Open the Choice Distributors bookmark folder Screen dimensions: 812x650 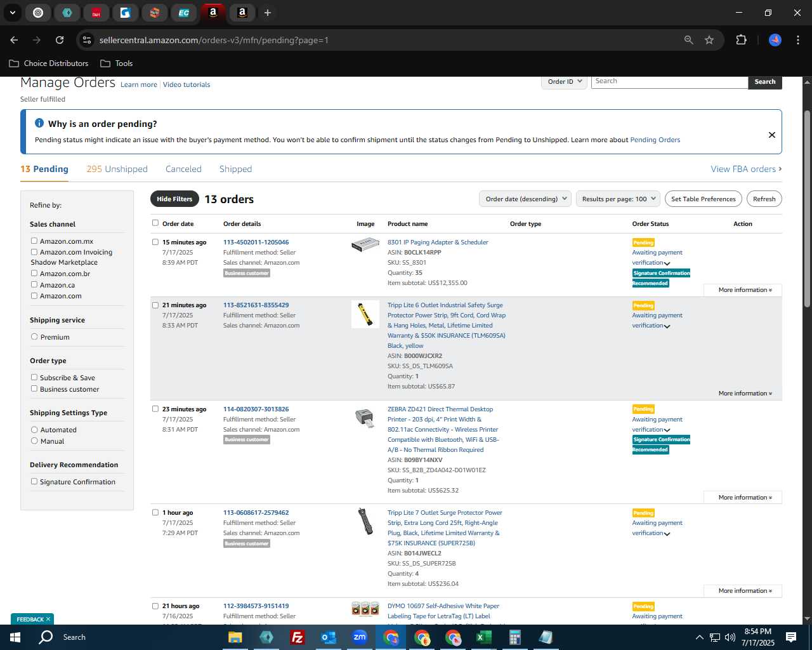(49, 63)
